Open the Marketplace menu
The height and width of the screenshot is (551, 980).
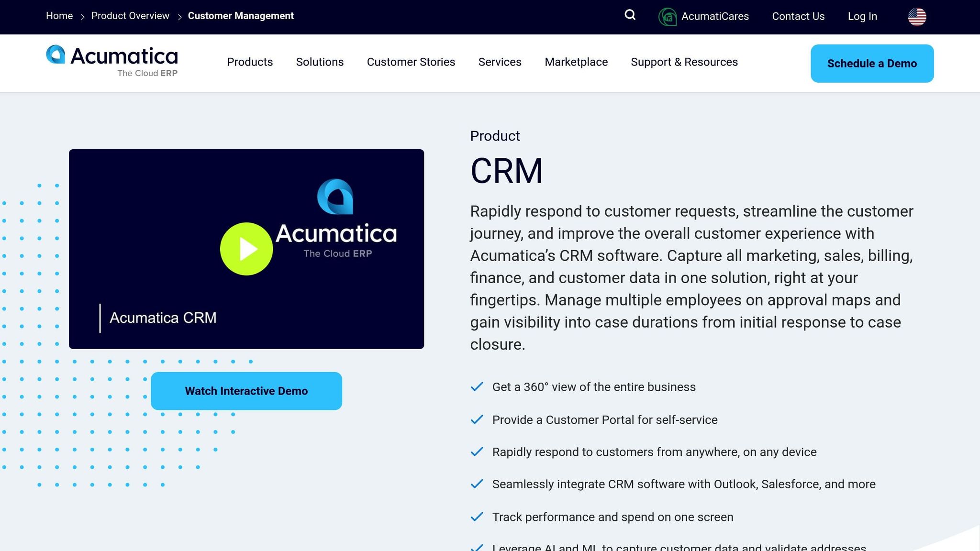[x=576, y=62]
